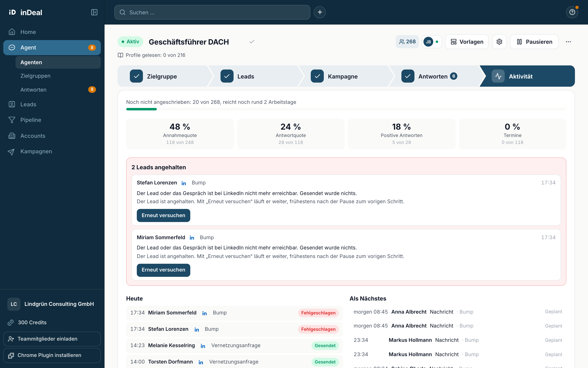Click the green outreach progress bar
The width and height of the screenshot is (588, 368).
[141, 109]
